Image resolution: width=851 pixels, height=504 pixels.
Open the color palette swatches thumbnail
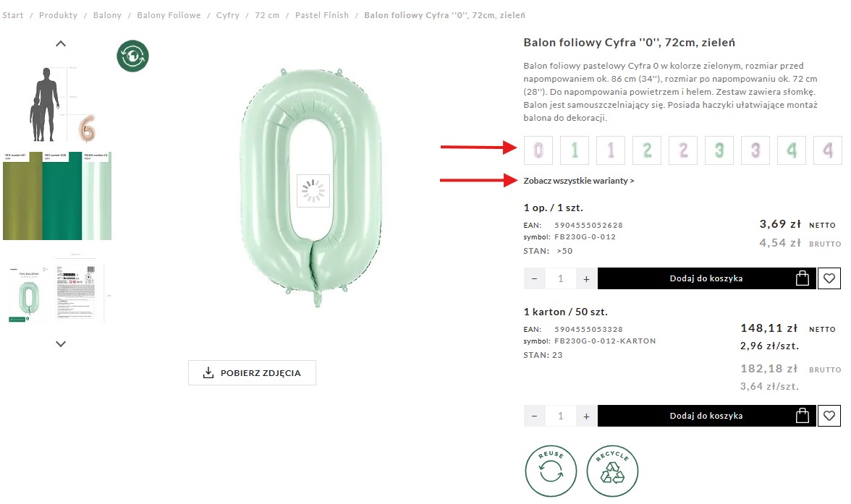(57, 196)
